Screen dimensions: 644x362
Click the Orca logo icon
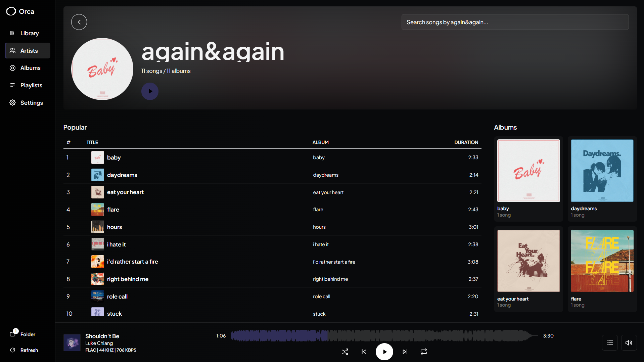click(x=11, y=11)
